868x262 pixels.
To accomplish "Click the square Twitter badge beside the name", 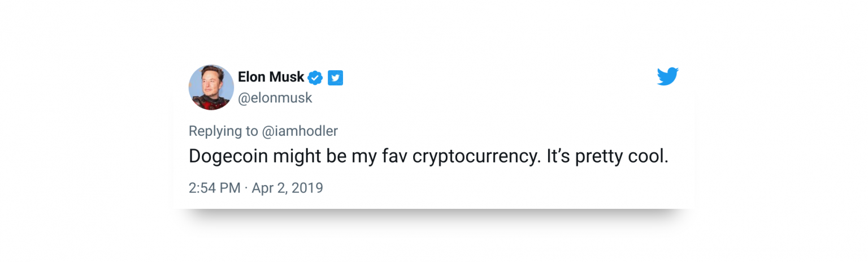I will coord(336,78).
